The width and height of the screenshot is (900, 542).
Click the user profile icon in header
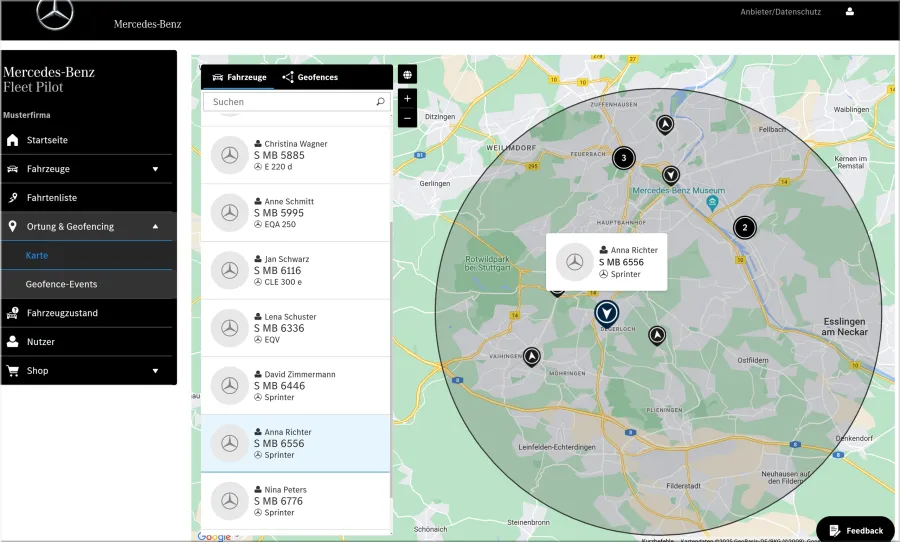(x=849, y=11)
